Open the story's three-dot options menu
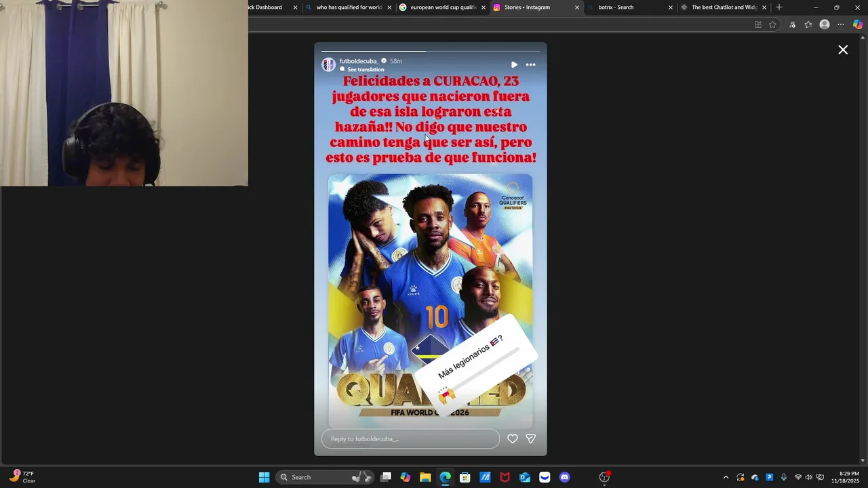Screen dimensions: 868x488 point(531,65)
